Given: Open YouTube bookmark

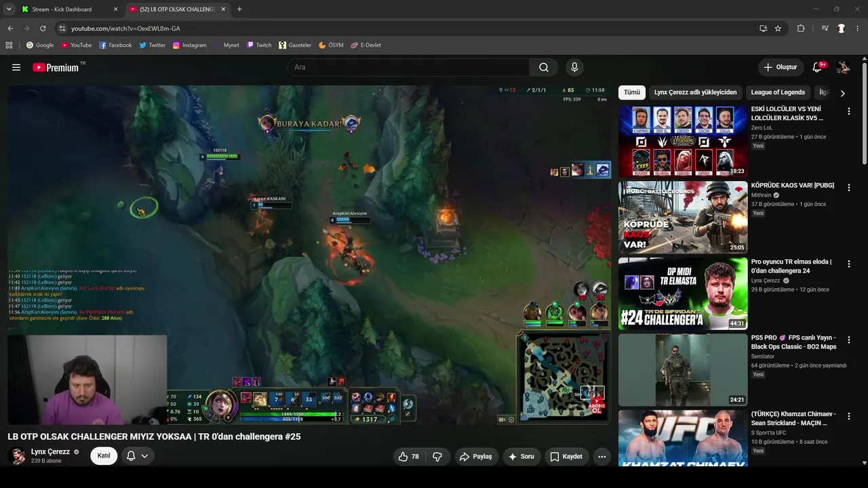Looking at the screenshot, I should point(77,45).
